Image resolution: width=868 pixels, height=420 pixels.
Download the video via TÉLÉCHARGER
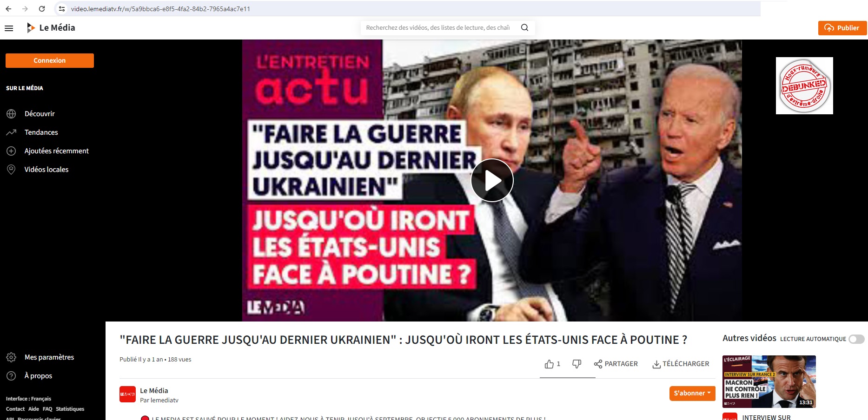[681, 364]
